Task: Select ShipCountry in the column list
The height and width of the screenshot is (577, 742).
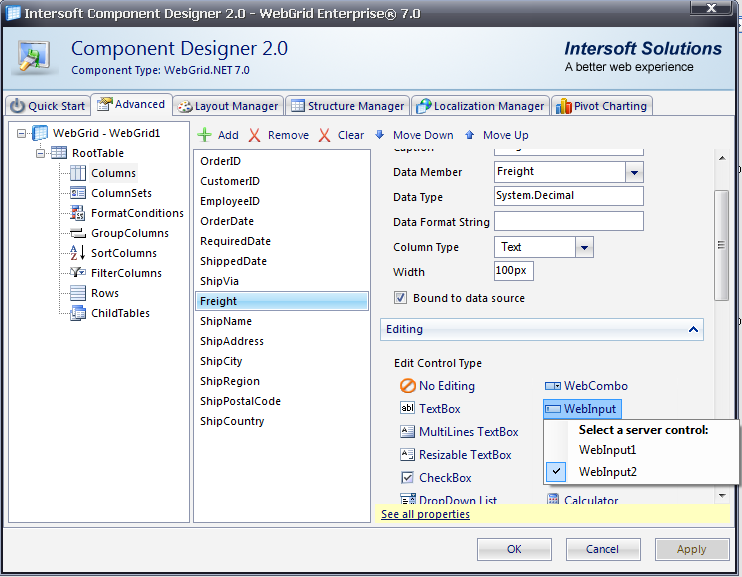Action: (282, 421)
